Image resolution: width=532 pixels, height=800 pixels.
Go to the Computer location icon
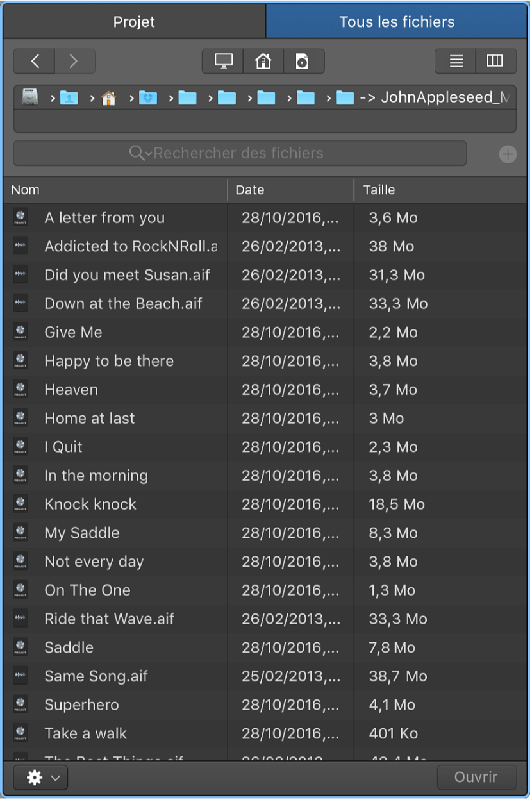tap(223, 62)
